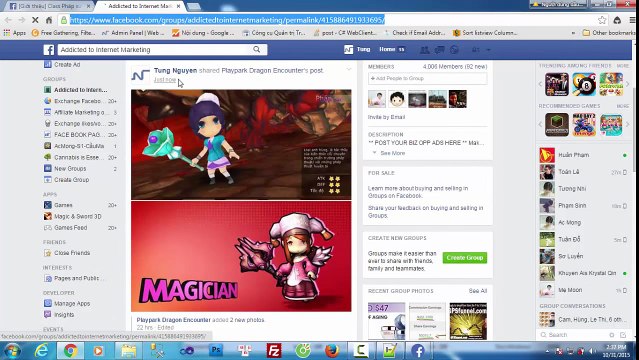
Task: Open Photoshop from taskbar
Action: click(216, 351)
